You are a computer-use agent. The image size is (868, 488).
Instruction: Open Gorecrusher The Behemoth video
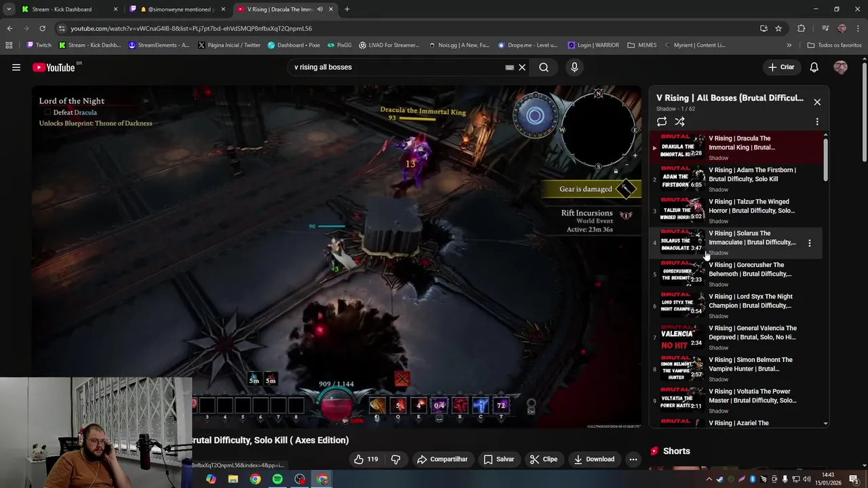point(736,274)
